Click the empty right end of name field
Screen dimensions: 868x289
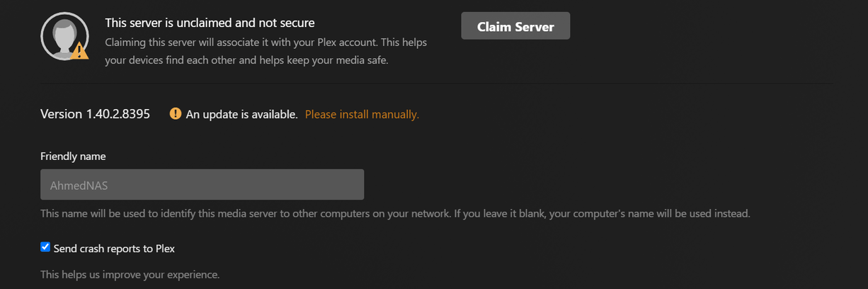pyautogui.click(x=333, y=184)
